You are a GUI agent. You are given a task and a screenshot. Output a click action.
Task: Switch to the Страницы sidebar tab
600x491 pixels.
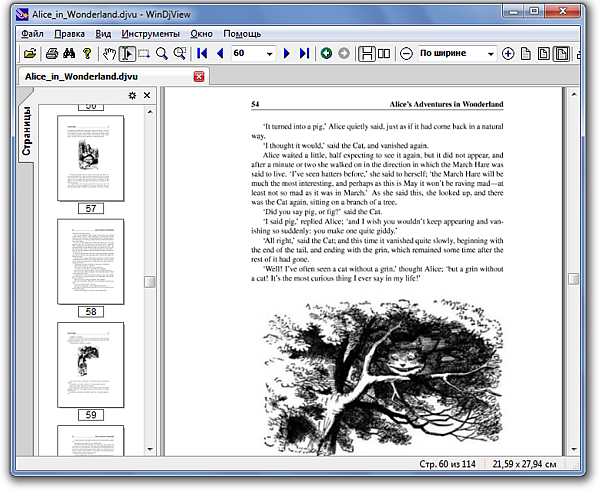(x=27, y=130)
